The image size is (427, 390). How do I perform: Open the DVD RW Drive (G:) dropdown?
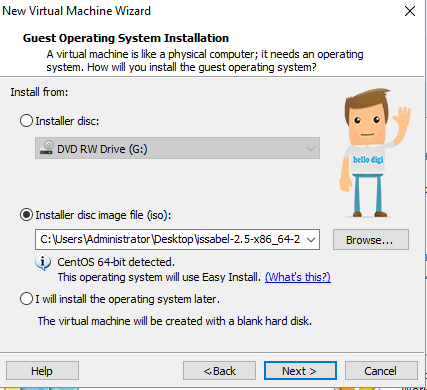click(177, 148)
